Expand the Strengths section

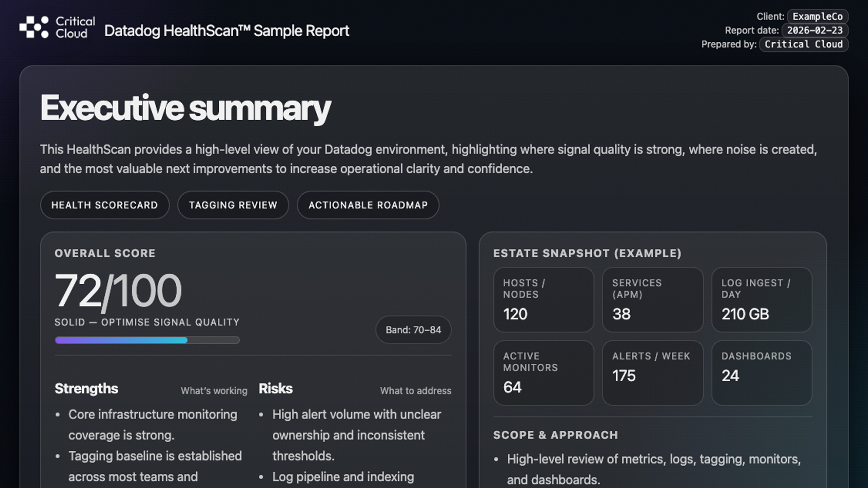point(86,389)
